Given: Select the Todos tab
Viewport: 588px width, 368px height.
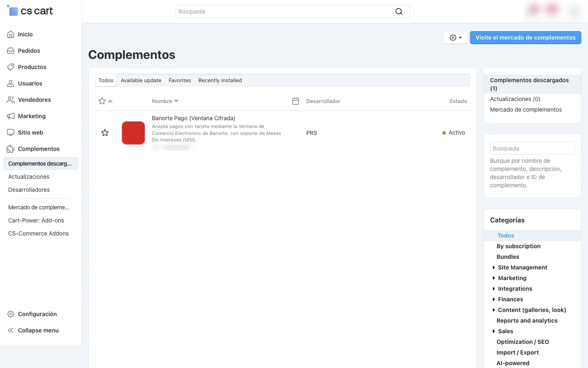Looking at the screenshot, I should [106, 80].
